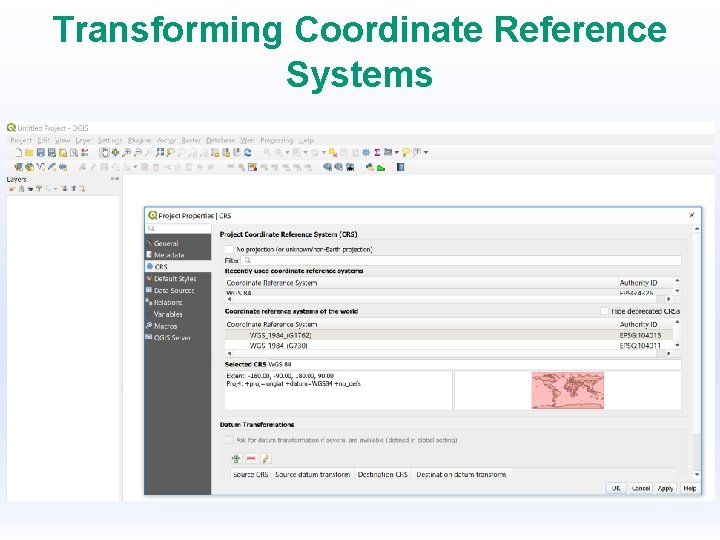The height and width of the screenshot is (540, 720).
Task: Remove a datum transformation with red minus
Action: [251, 458]
